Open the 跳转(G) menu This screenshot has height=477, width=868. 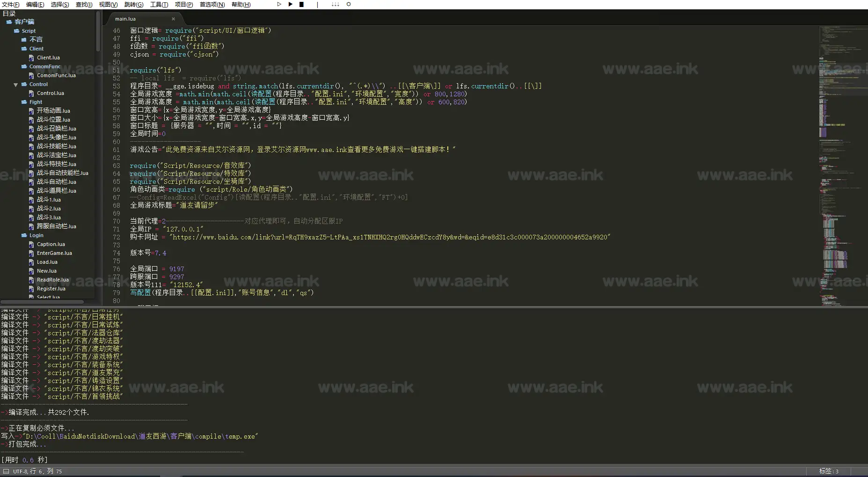[134, 5]
